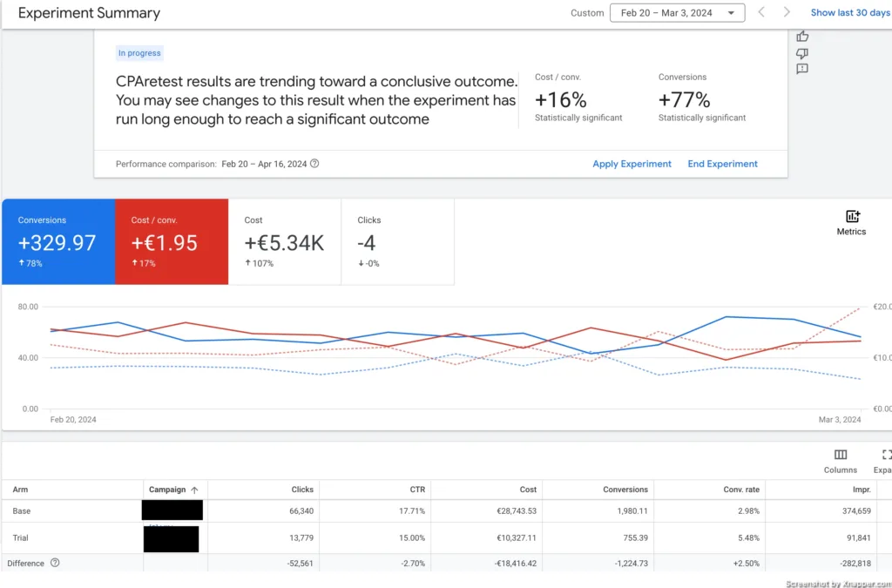This screenshot has height=588, width=892.
Task: Click the Mar 3, 2024 chart axis label
Action: (x=840, y=420)
